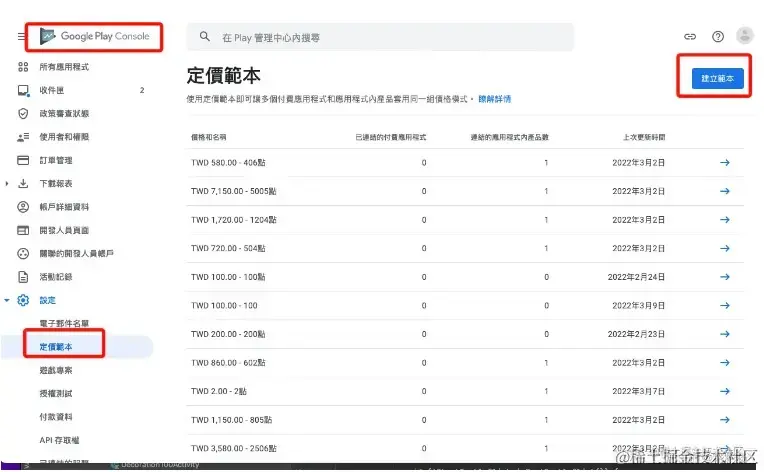
Task: Open arrow for TWD 1,150.00 - 805點
Action: click(725, 420)
